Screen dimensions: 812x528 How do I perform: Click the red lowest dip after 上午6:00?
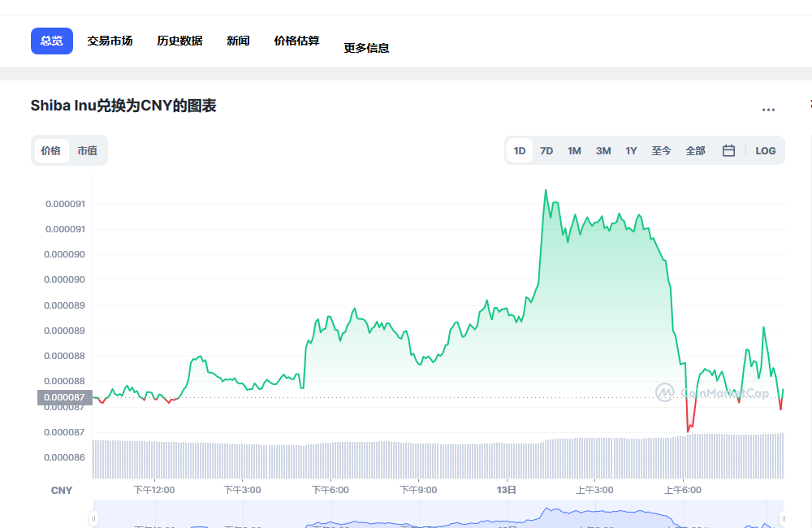pyautogui.click(x=689, y=431)
